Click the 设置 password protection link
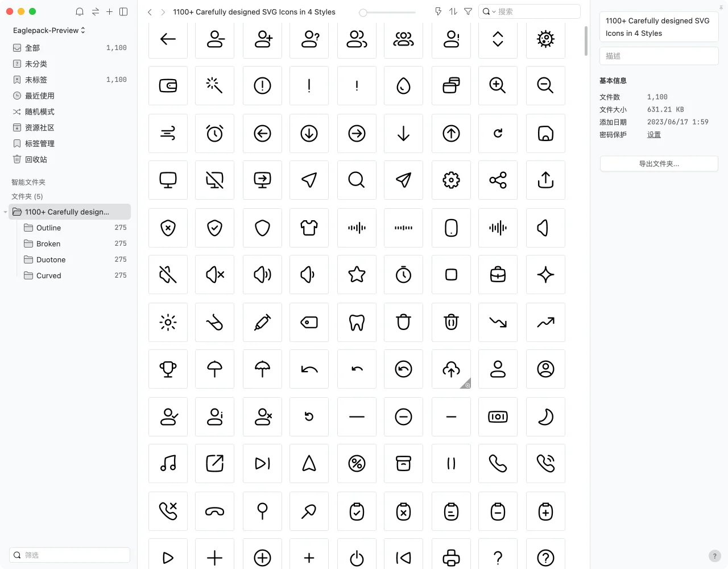The width and height of the screenshot is (728, 569). point(654,135)
